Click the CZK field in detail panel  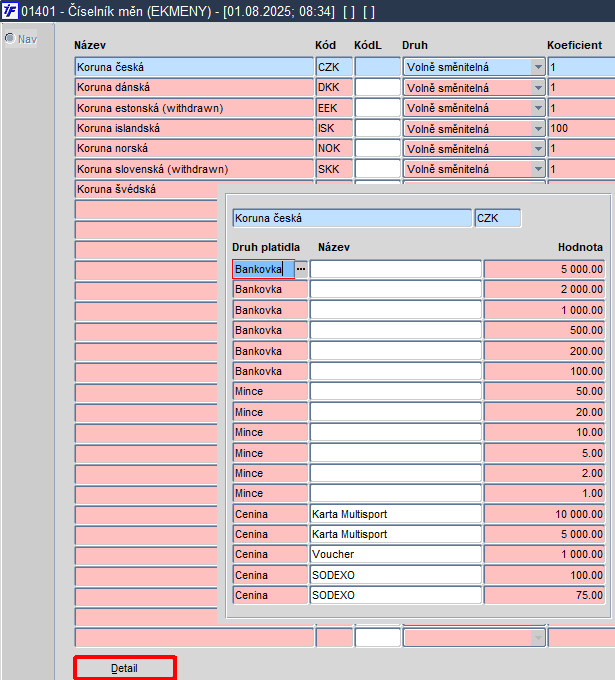pyautogui.click(x=498, y=218)
